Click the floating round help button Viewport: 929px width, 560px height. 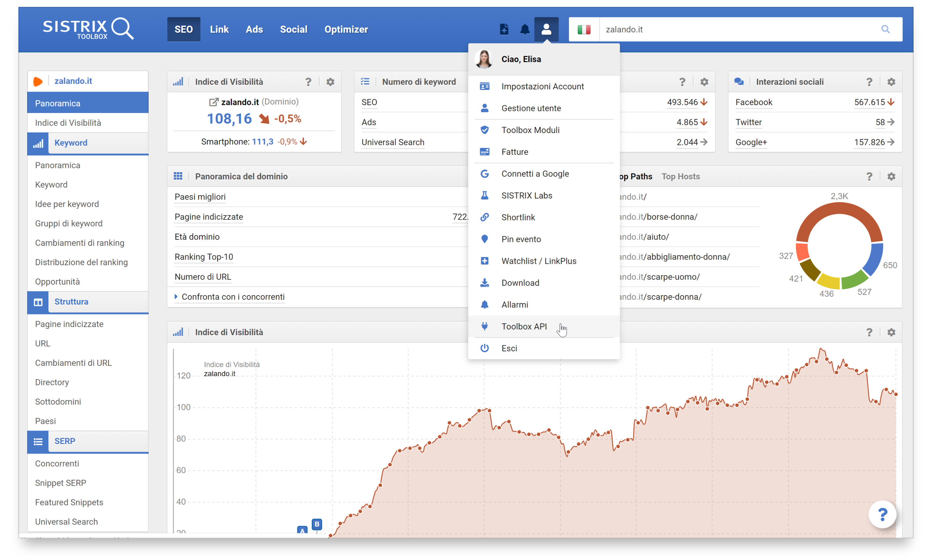(882, 514)
